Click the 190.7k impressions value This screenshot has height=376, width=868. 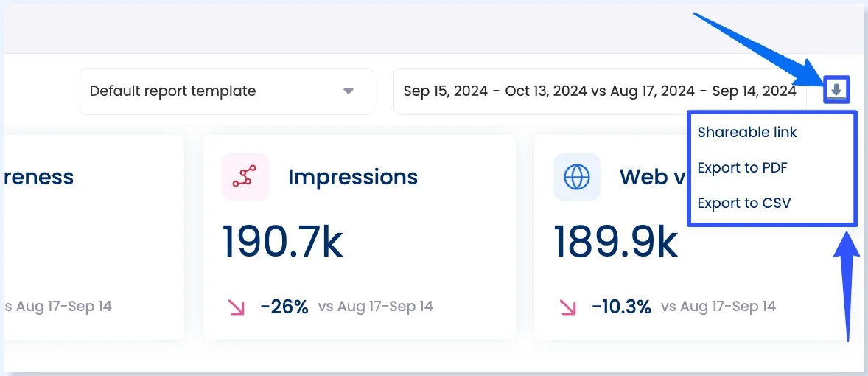click(283, 242)
